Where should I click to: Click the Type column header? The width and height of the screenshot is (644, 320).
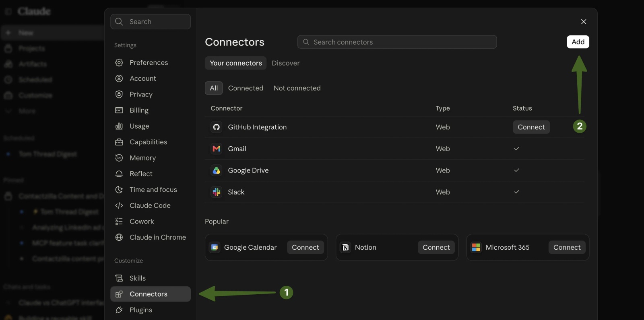coord(443,108)
